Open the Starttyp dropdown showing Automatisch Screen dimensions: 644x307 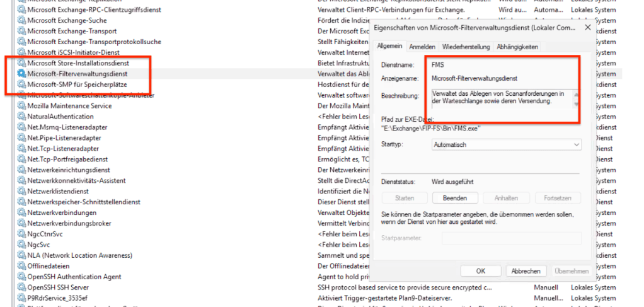click(x=506, y=145)
